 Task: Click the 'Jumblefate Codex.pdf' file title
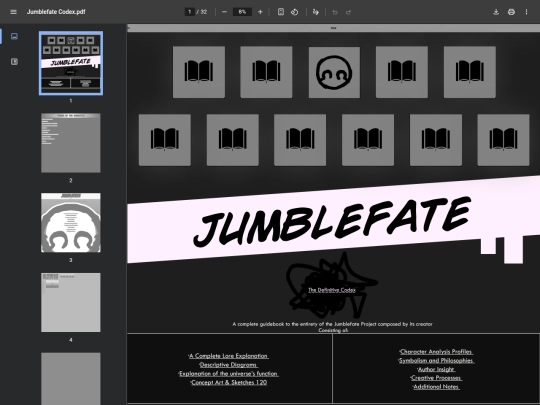[x=56, y=12]
